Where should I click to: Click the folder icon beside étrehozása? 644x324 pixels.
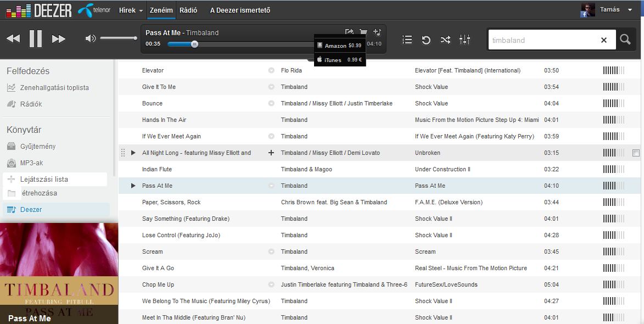[12, 193]
